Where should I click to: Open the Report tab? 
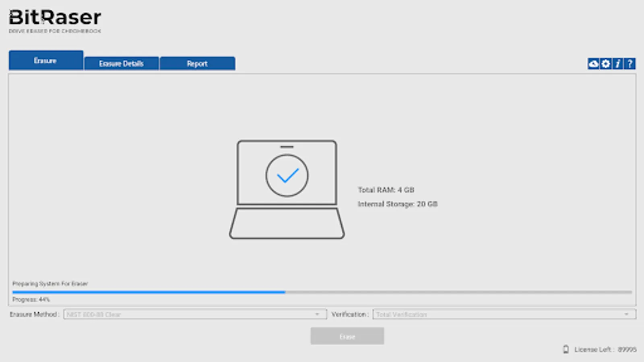pos(198,63)
